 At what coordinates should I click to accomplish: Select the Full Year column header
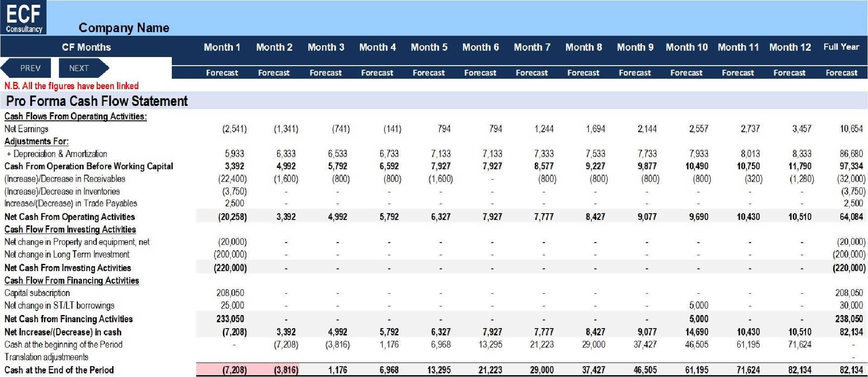(x=841, y=47)
